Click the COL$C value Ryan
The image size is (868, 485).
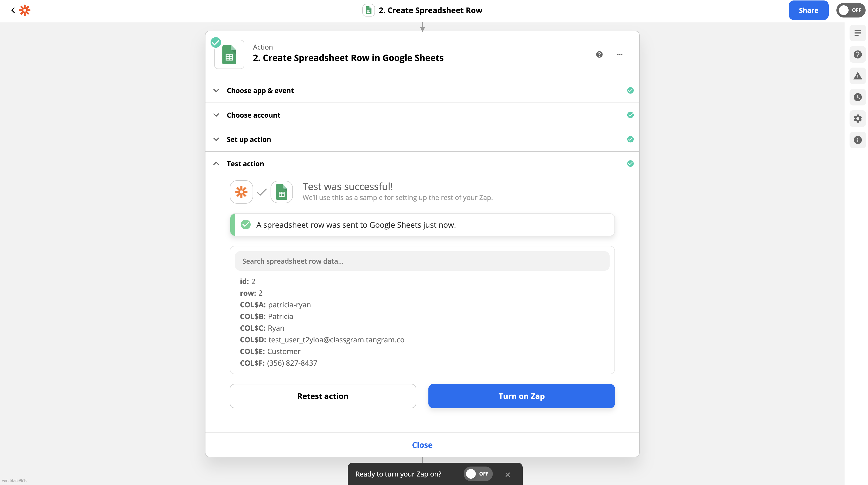276,328
